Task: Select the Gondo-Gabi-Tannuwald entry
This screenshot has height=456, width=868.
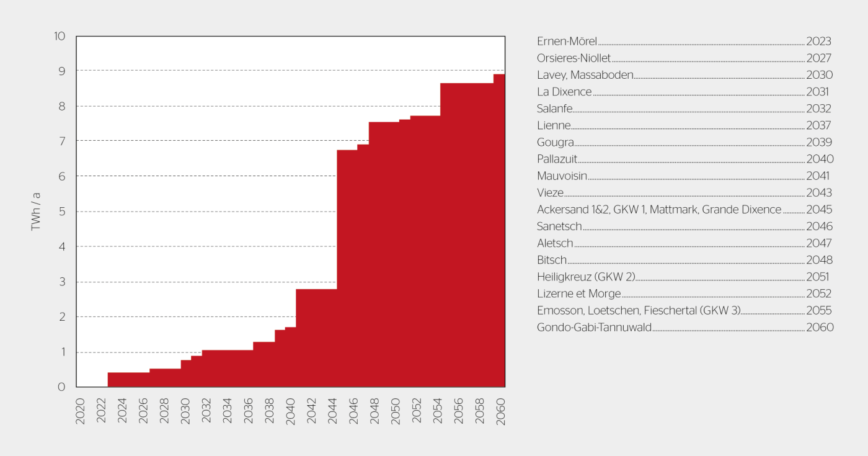Action: (685, 327)
